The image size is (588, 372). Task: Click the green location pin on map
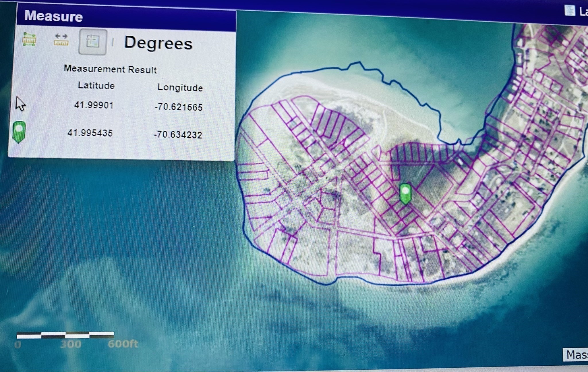405,194
